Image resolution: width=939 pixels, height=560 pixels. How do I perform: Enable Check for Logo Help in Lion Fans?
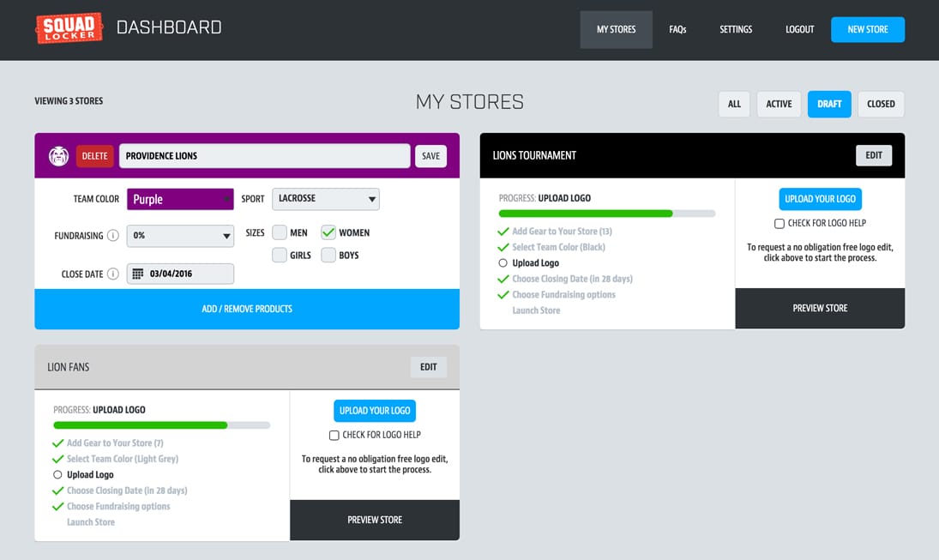[334, 435]
